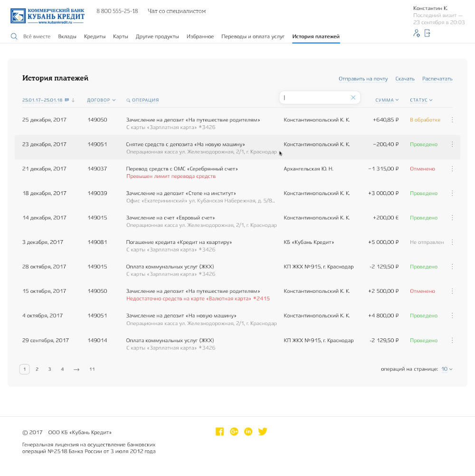Open Переводы и оплата услуг tab
The image size is (475, 476).
coord(253,37)
